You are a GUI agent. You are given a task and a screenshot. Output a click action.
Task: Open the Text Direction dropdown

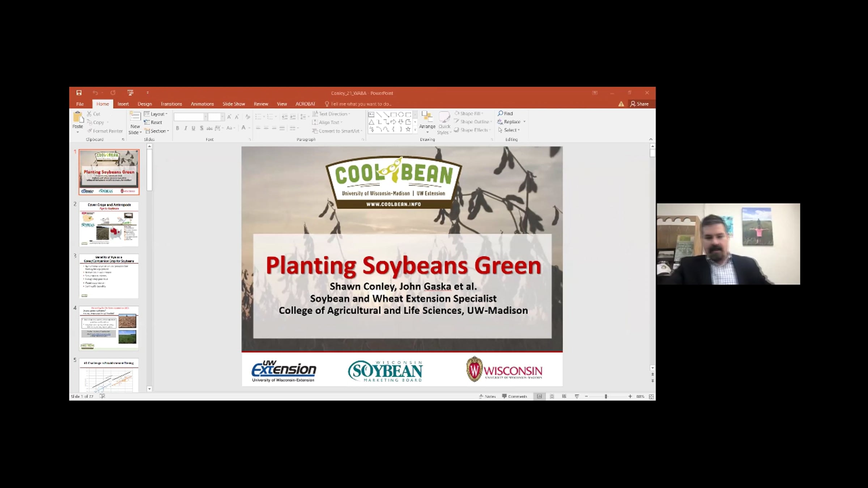(x=331, y=114)
